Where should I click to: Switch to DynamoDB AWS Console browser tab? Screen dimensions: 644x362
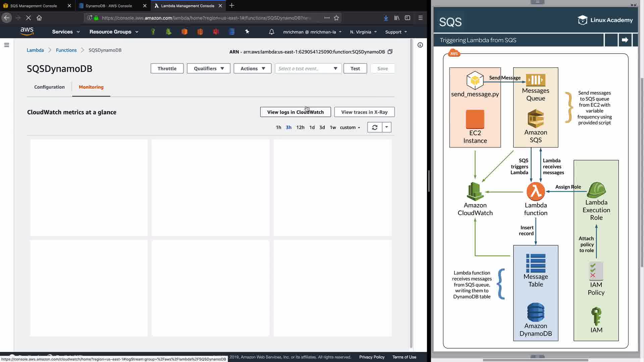(109, 6)
